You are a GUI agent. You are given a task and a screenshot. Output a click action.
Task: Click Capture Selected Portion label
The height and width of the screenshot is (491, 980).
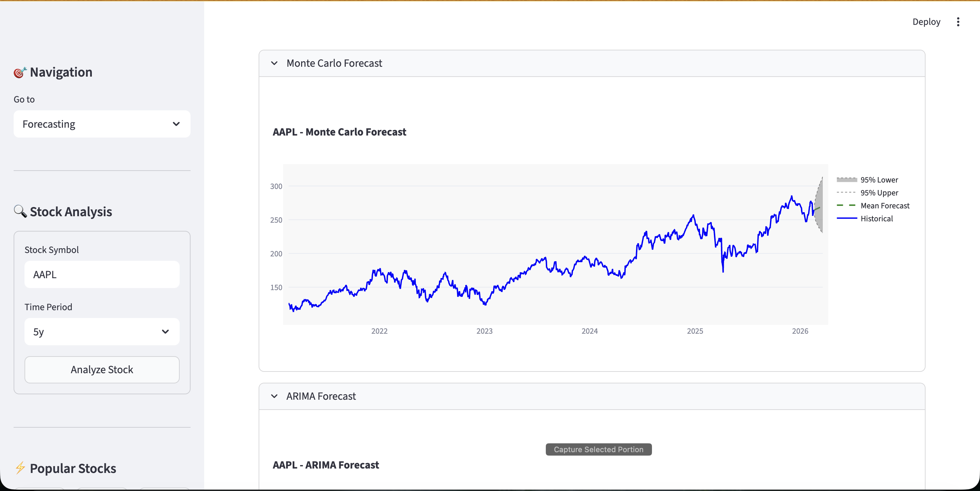pos(598,449)
